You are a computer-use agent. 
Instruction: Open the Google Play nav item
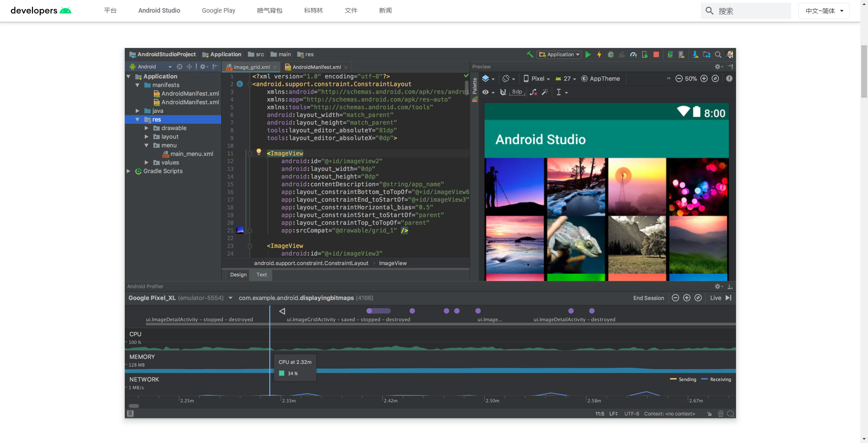point(218,10)
